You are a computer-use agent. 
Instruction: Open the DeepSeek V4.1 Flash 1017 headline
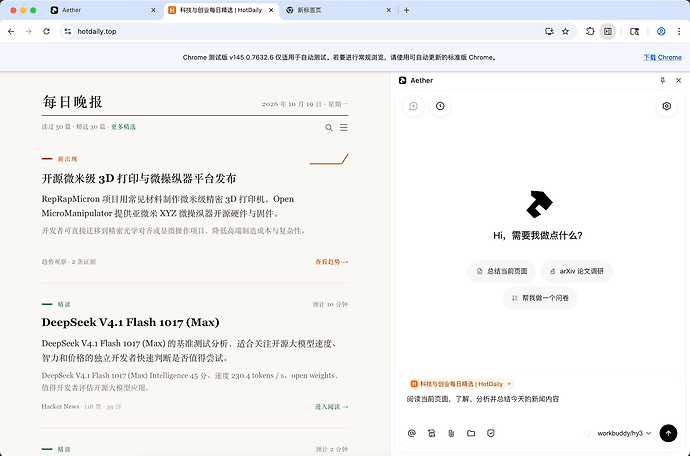click(130, 322)
